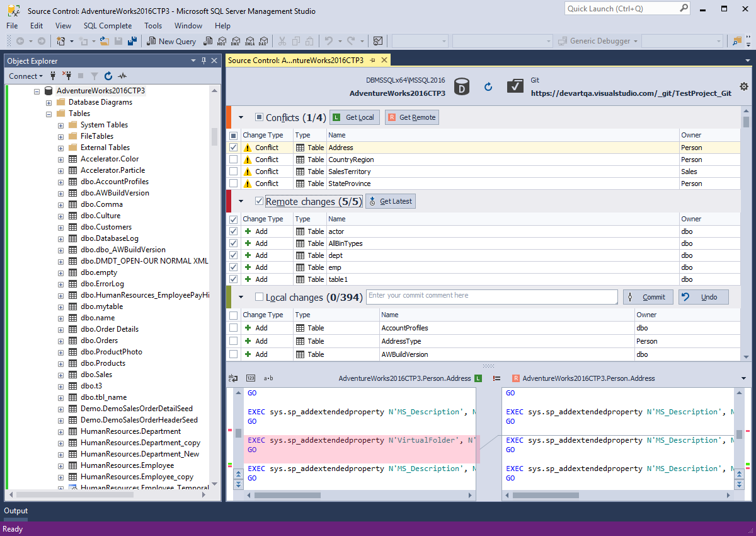
Task: Expand the HumanResources.Department tree item
Action: (60, 431)
